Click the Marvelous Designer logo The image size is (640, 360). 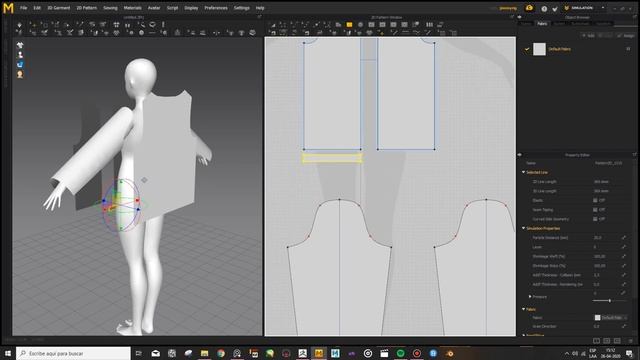(8, 8)
